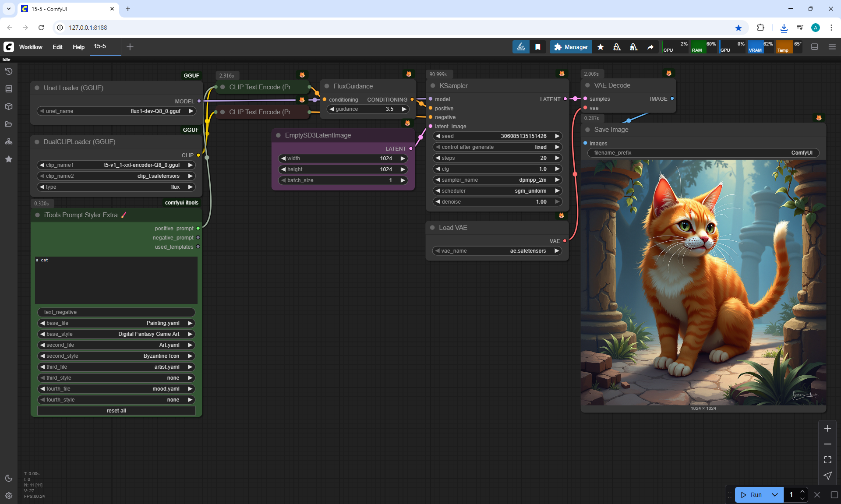The image size is (841, 504).
Task: Expand Run button dropdown arrow
Action: [774, 495]
